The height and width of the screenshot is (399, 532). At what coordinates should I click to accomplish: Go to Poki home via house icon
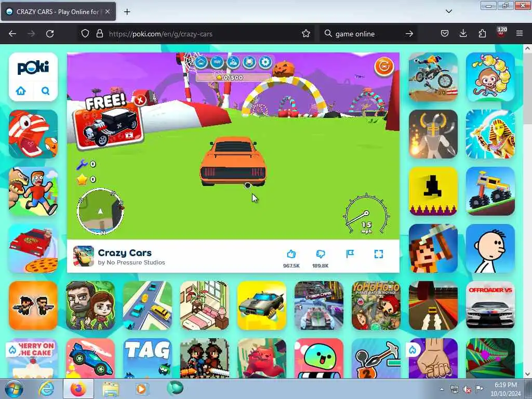tap(21, 90)
